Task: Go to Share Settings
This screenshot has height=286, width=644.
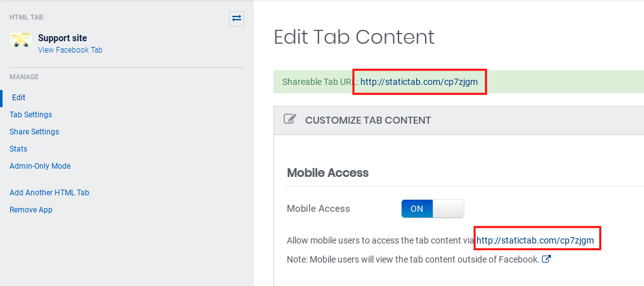Action: point(34,132)
